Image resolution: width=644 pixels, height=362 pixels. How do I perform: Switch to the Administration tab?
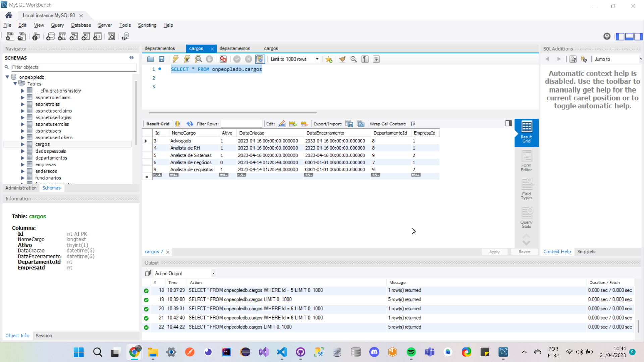(21, 188)
